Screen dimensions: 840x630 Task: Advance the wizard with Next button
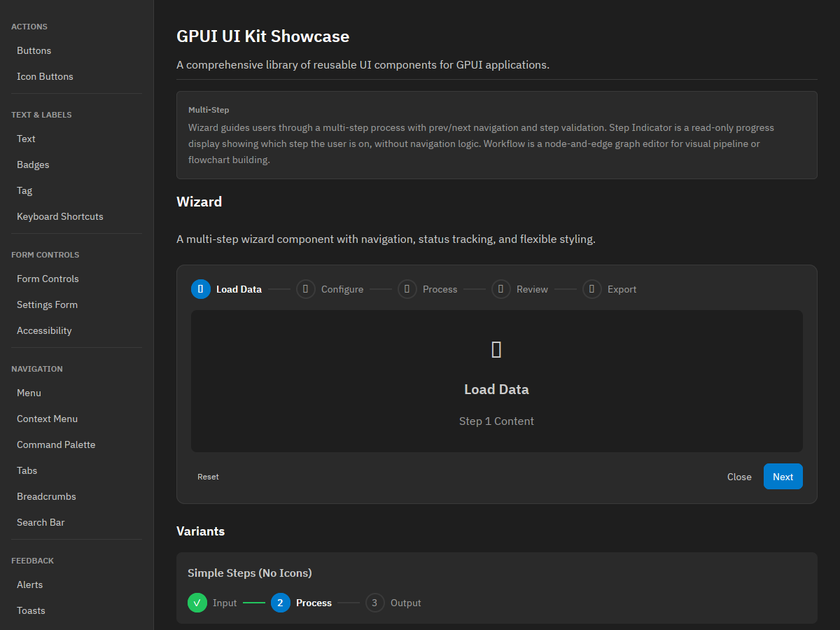click(x=783, y=477)
